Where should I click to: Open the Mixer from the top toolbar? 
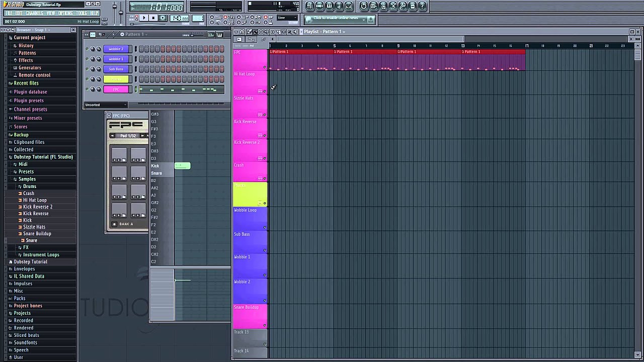click(348, 6)
